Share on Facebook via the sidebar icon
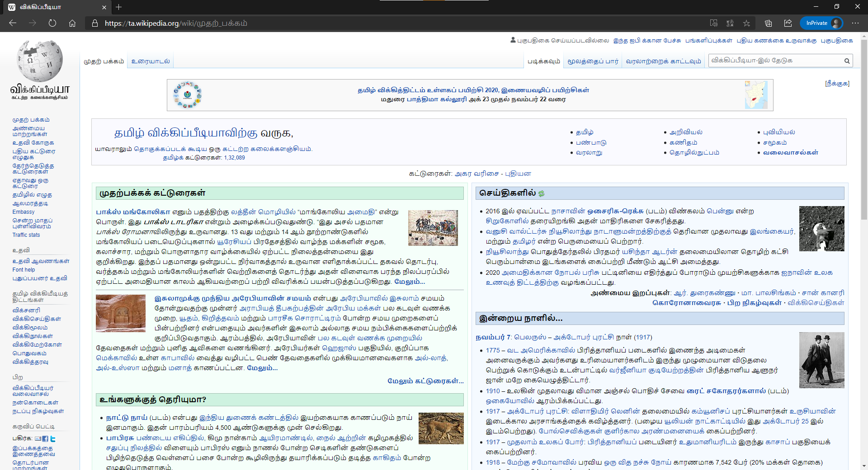The width and height of the screenshot is (868, 470). (45, 438)
